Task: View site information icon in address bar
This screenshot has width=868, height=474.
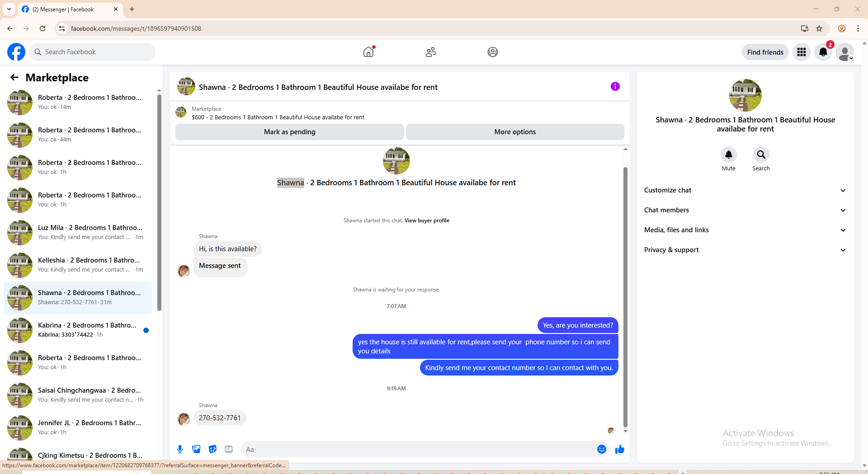Action: click(62, 28)
